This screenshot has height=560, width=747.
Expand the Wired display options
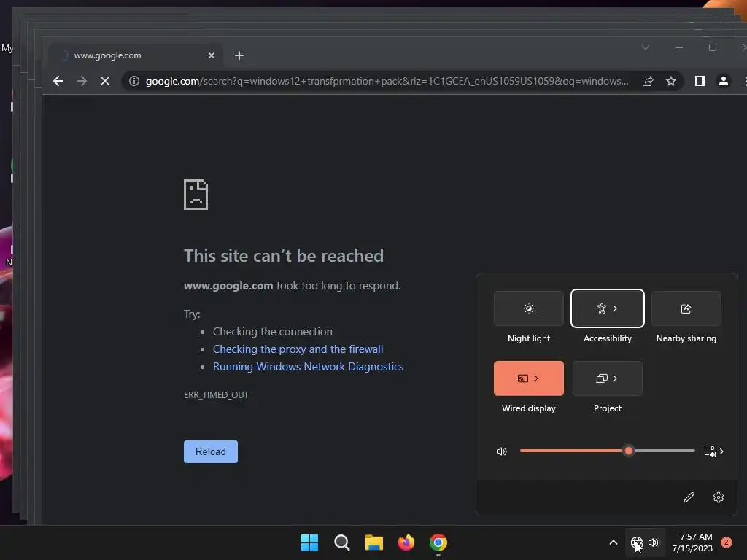[536, 378]
